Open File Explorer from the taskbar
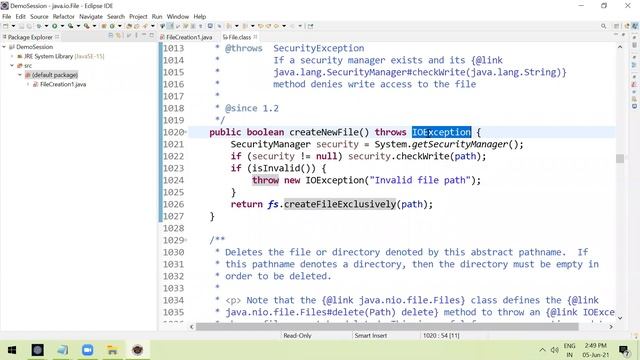This screenshot has height=360, width=640. pyautogui.click(x=112, y=350)
